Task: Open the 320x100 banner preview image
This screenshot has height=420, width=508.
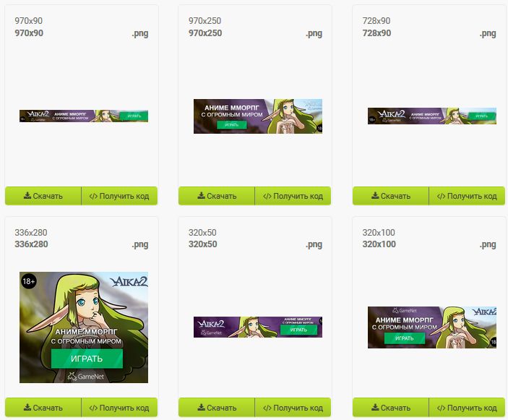Action: tap(432, 327)
